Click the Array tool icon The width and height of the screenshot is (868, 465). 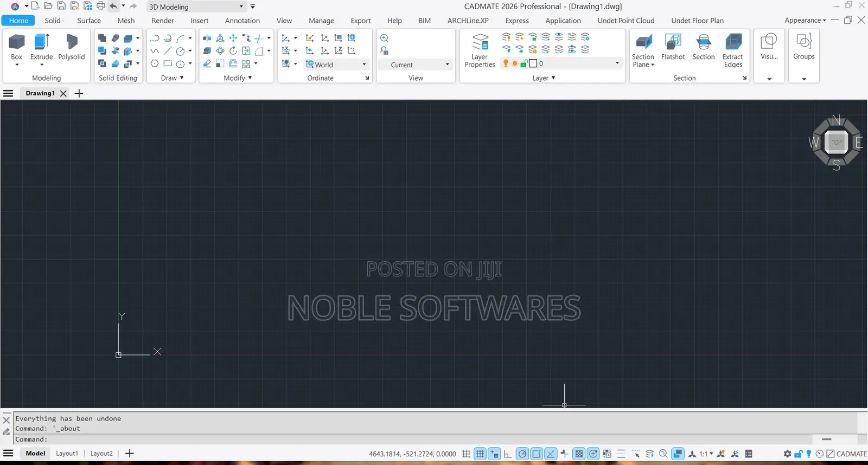(246, 64)
